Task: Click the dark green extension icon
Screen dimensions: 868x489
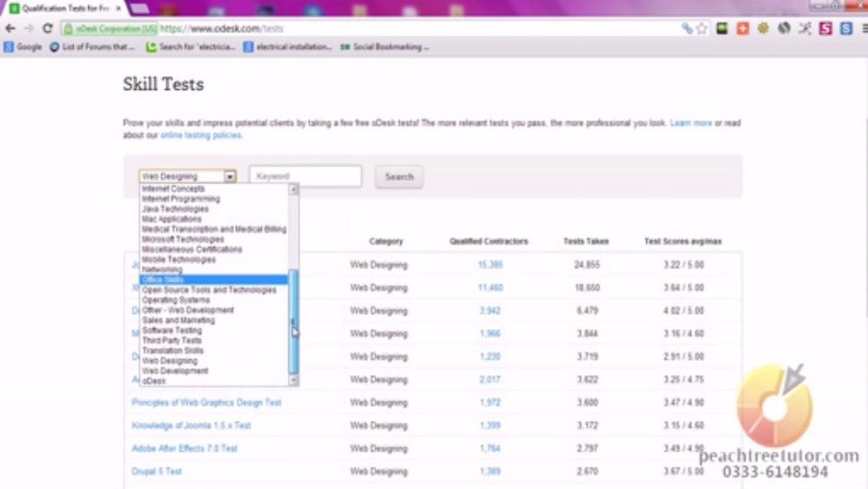Action: tap(722, 29)
